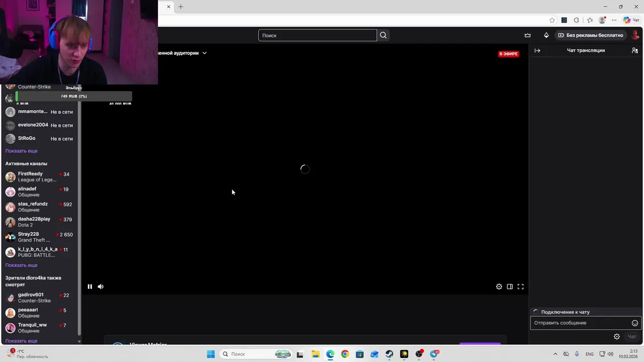Click the dark extension icon in Edge toolbar

point(564,20)
